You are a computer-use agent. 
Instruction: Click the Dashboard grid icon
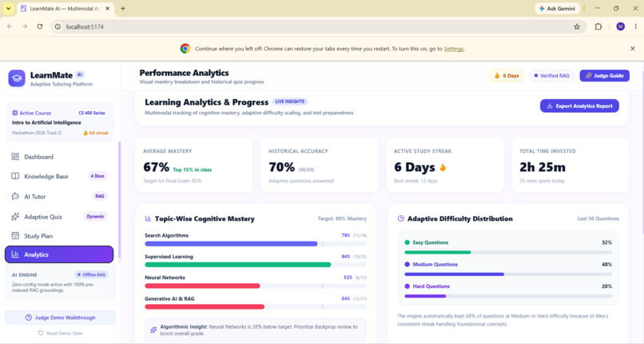[x=15, y=157]
